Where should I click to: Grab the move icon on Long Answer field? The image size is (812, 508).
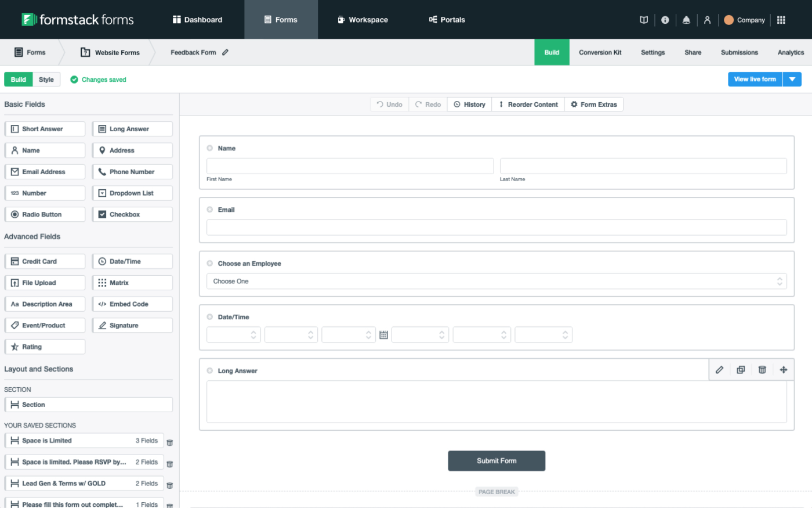pos(784,370)
